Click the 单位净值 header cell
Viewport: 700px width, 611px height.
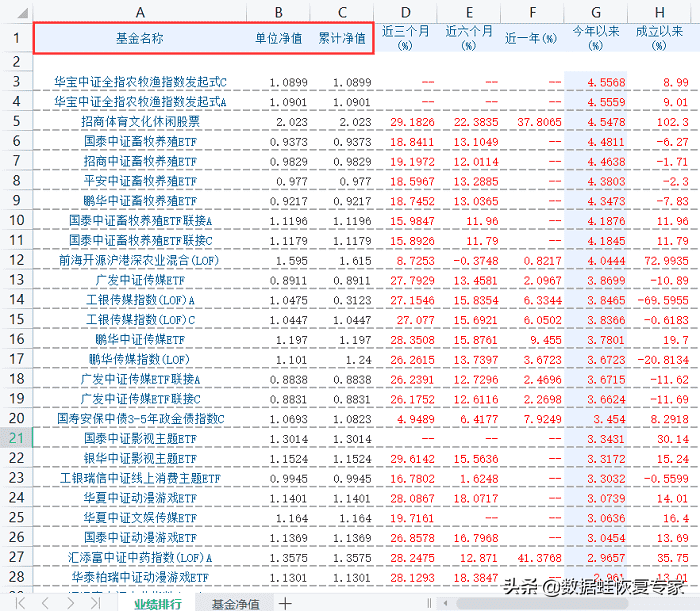click(x=278, y=38)
